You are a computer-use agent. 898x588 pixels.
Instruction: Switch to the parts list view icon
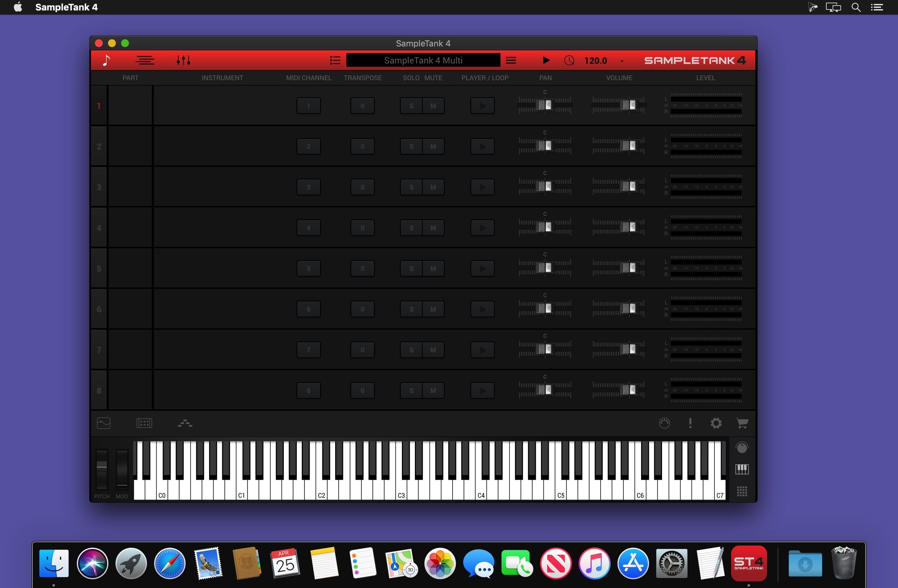pyautogui.click(x=145, y=61)
